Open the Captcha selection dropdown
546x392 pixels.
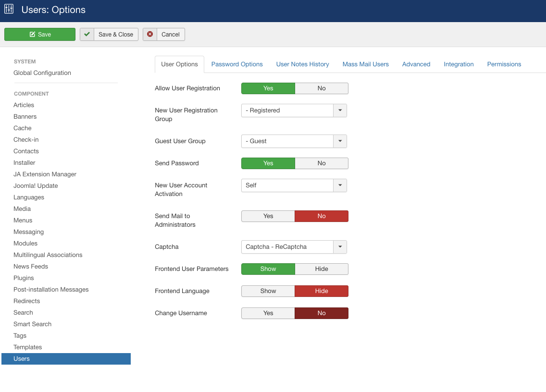coord(294,247)
